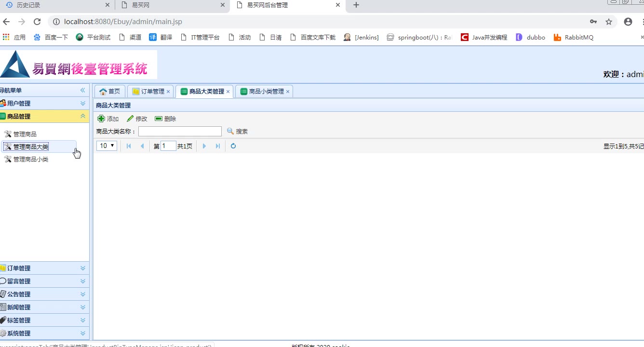The width and height of the screenshot is (644, 347).
Task: Open the 平台测试 bookmark
Action: 93,37
